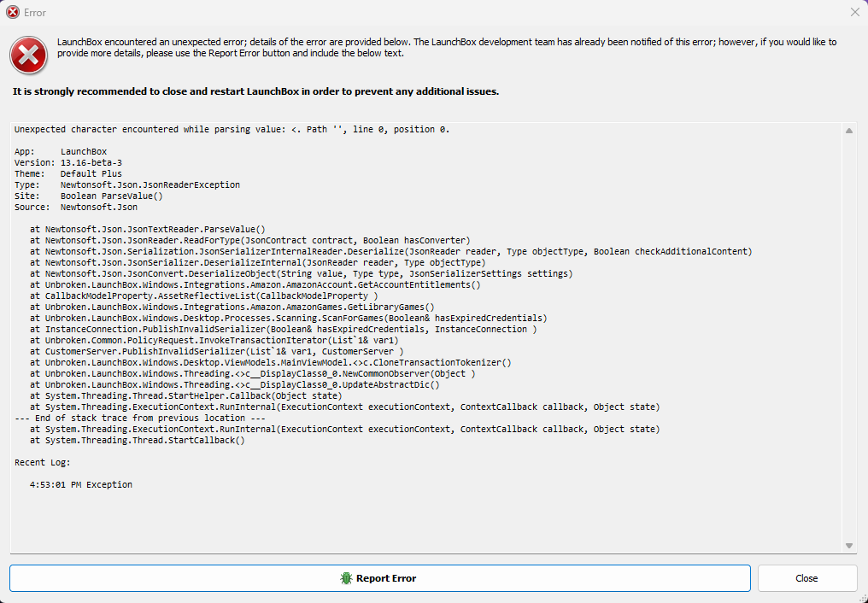Click the 'Type: Newtonsoft.Json.JsonReaderException' line
The width and height of the screenshot is (868, 603).
(x=127, y=184)
